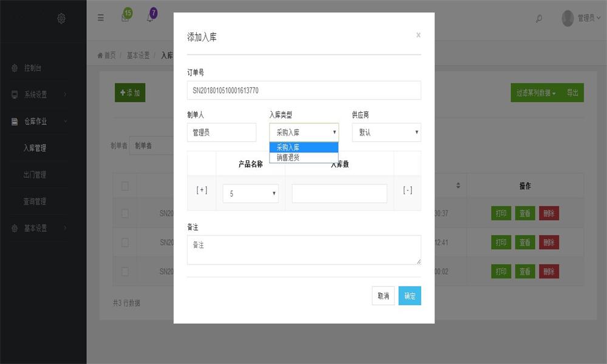
Task: Click the [+] add row icon
Action: coord(202,190)
